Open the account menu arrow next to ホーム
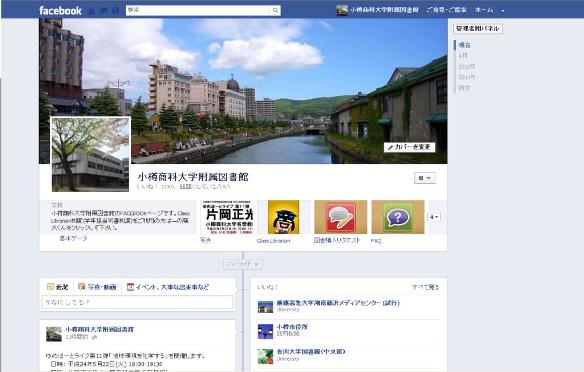The width and height of the screenshot is (584, 372). 502,10
